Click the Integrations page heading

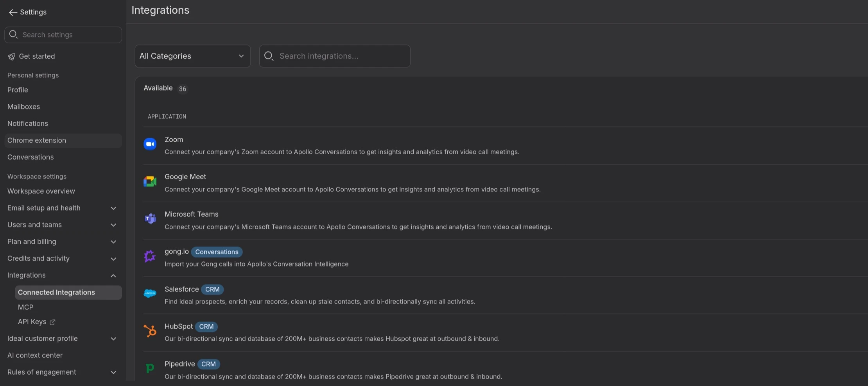pos(160,10)
